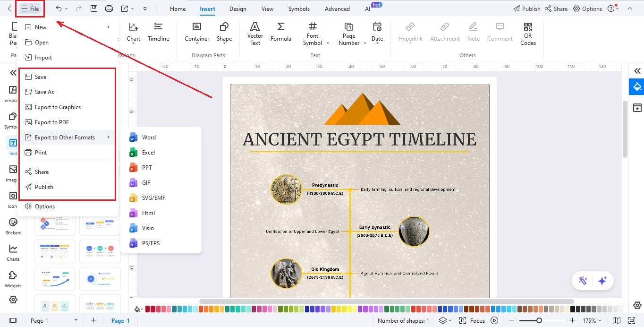Open the fill style paint bucket panel
This screenshot has height=327, width=644.
tap(637, 87)
